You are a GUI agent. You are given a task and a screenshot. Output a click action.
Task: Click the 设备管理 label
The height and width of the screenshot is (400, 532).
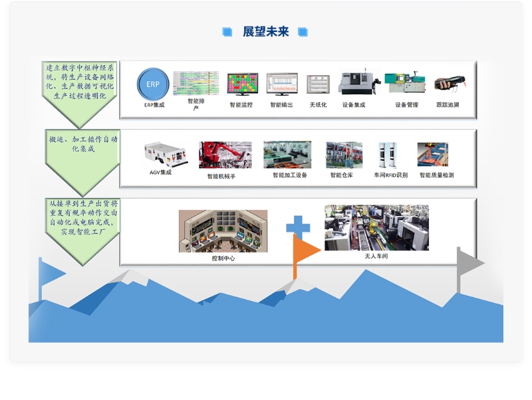pos(406,105)
